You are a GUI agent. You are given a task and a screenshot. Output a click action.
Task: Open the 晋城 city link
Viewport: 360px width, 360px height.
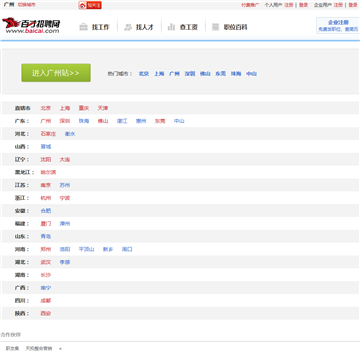[x=46, y=147]
